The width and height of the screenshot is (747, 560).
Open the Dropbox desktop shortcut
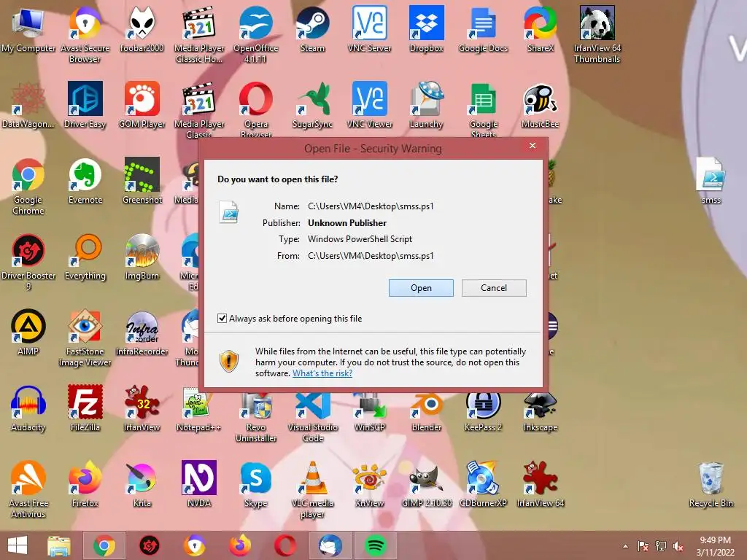tap(426, 30)
